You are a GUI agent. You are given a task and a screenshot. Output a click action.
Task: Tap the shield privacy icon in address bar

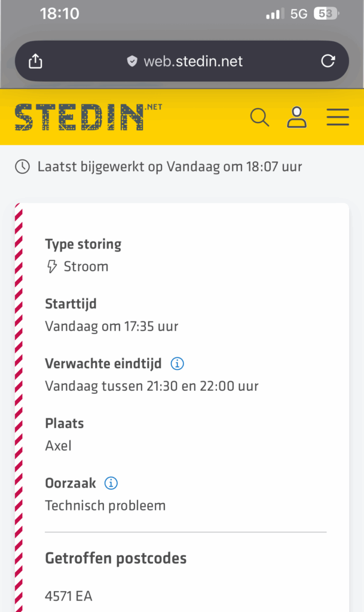coord(132,61)
